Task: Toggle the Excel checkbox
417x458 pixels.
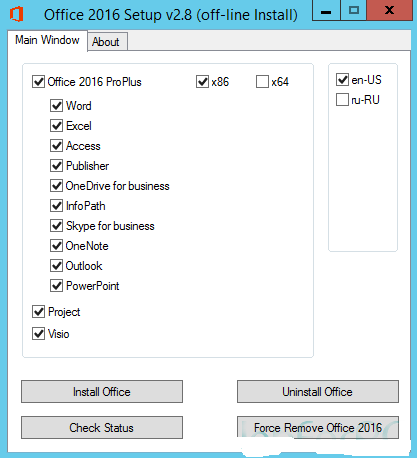Action: [x=57, y=126]
